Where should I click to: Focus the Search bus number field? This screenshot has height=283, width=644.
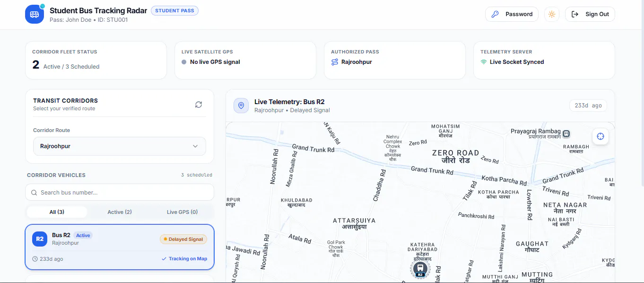point(120,193)
